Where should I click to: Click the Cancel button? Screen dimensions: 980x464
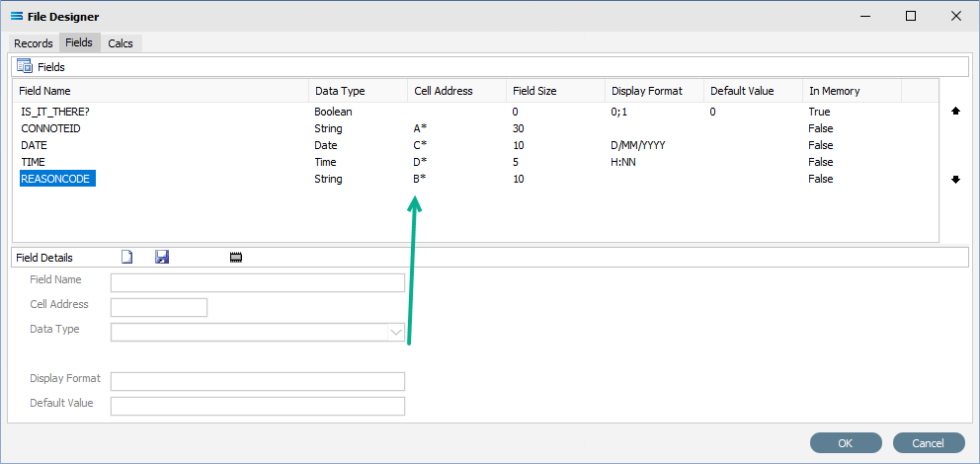[928, 442]
